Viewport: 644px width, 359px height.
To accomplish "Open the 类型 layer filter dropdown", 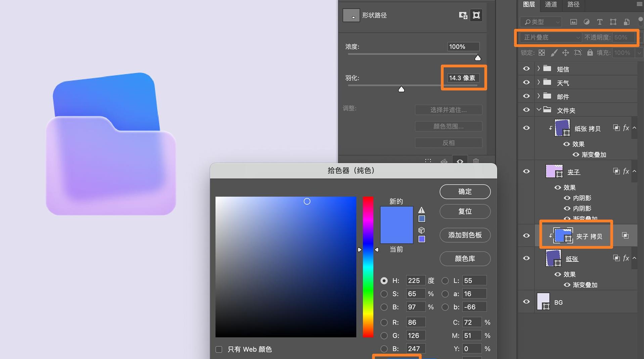I will pyautogui.click(x=541, y=22).
